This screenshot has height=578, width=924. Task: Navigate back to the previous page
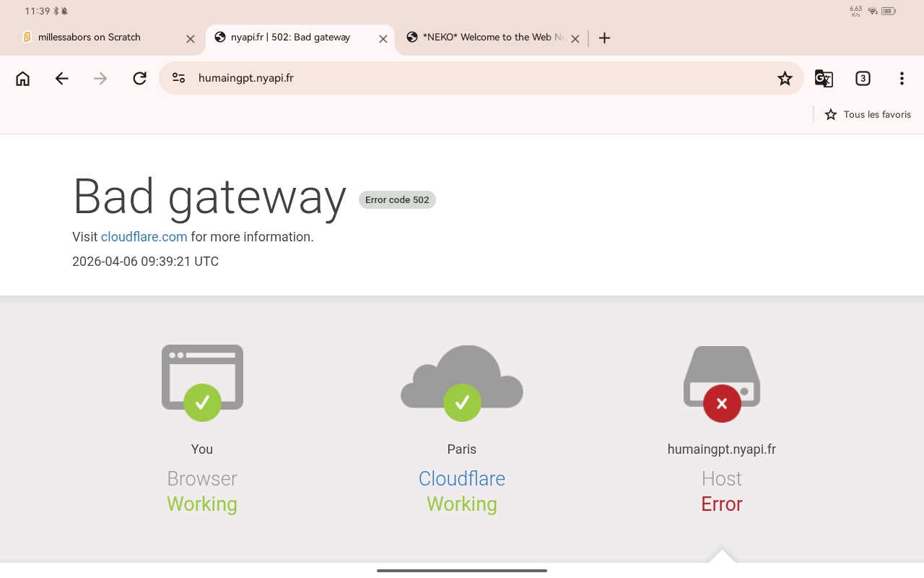[62, 79]
